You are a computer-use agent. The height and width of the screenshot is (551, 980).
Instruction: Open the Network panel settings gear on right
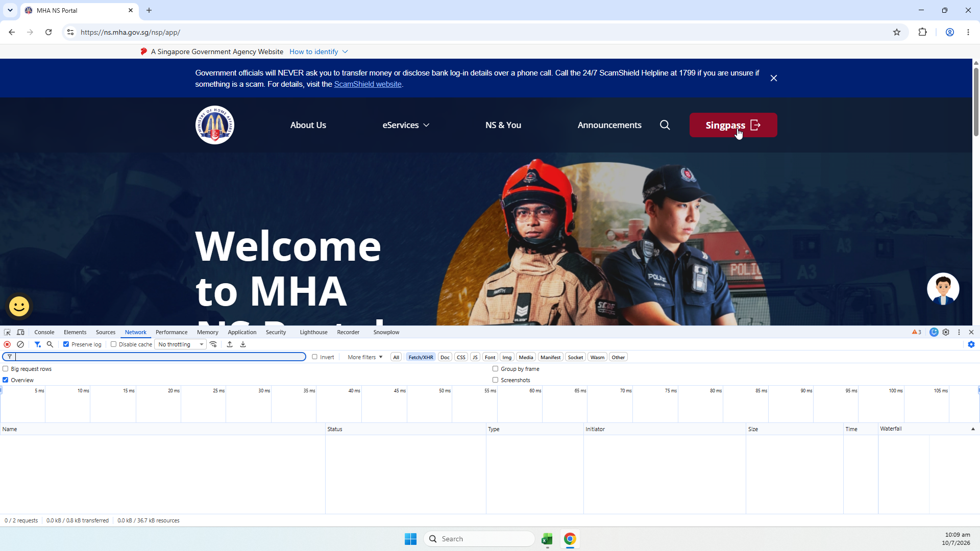point(971,344)
